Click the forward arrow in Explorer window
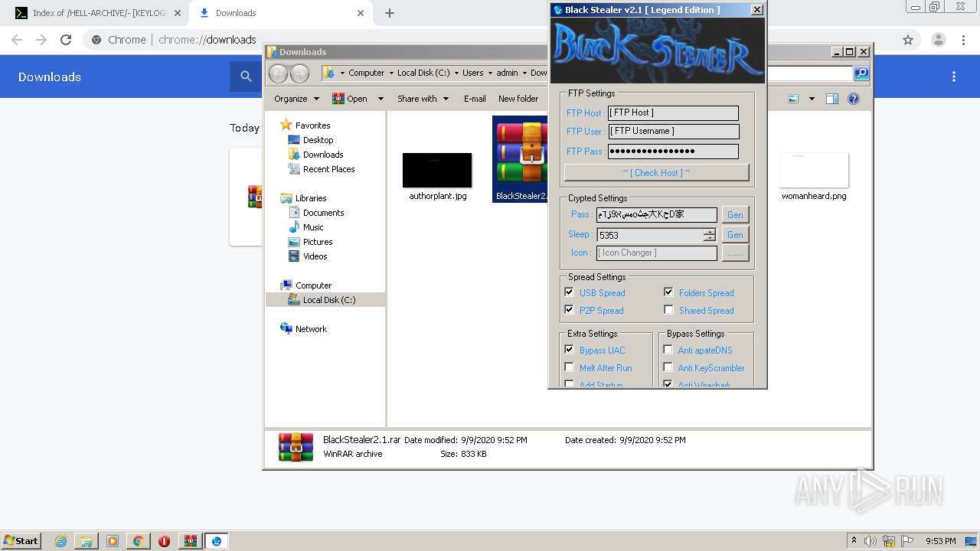This screenshot has width=980, height=551. (x=299, y=73)
